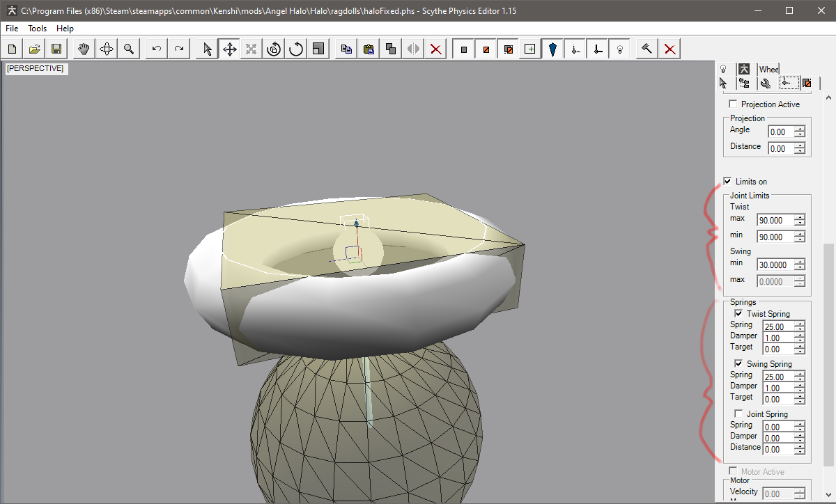Edit the Twist Spring Damper field
The height and width of the screenshot is (504, 836).
778,338
